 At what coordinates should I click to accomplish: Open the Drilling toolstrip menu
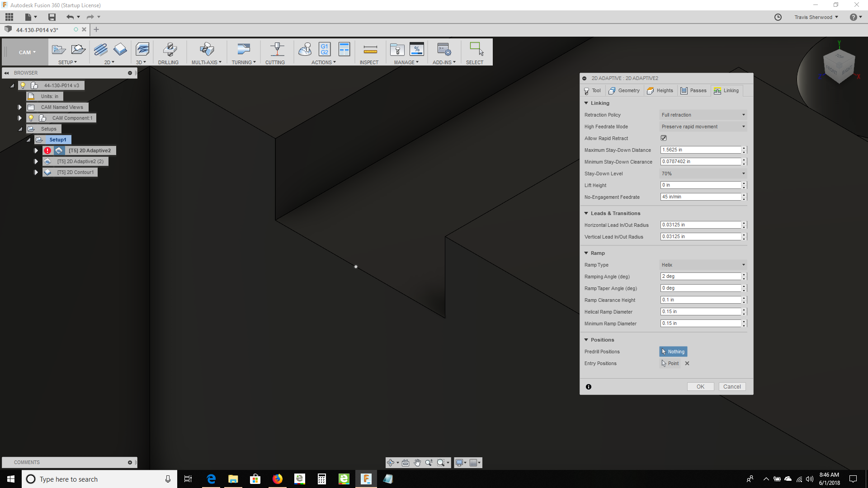[169, 52]
